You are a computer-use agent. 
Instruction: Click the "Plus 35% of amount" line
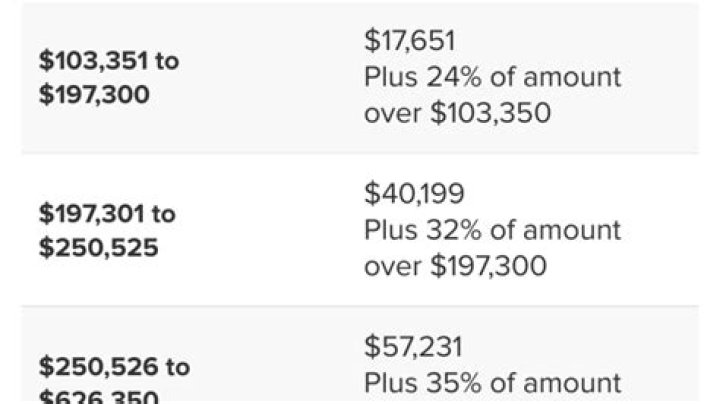coord(492,383)
